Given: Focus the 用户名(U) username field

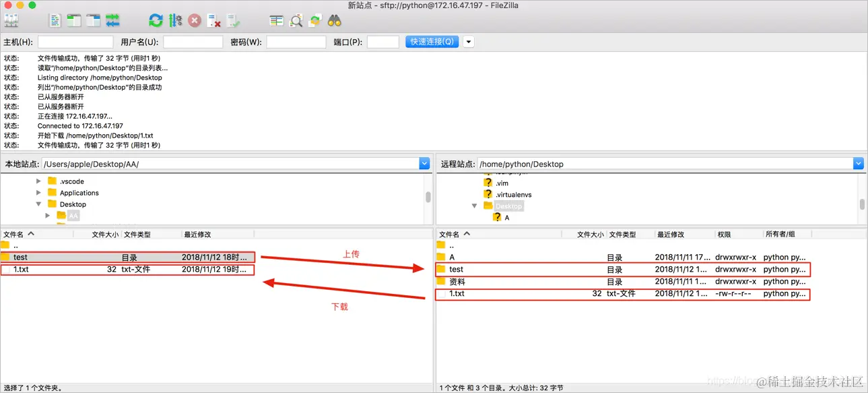Looking at the screenshot, I should [193, 42].
